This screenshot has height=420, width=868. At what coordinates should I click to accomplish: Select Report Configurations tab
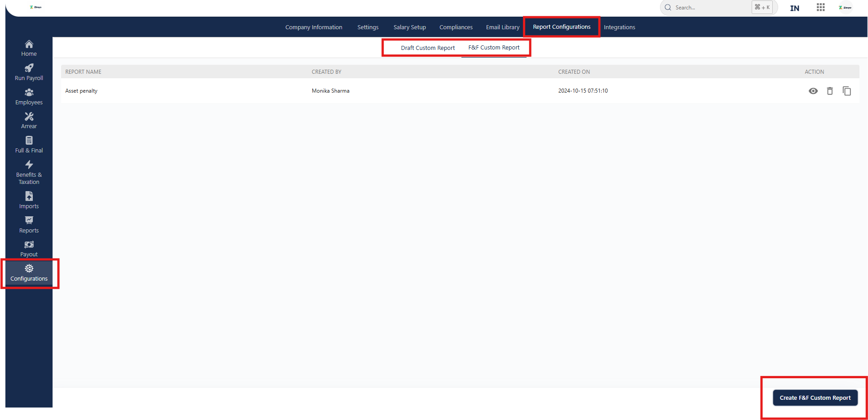(x=562, y=27)
